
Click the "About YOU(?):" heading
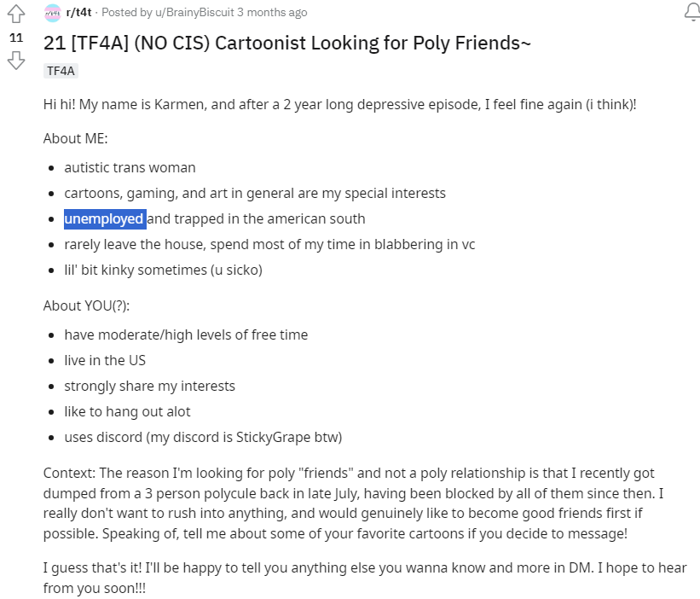click(86, 306)
